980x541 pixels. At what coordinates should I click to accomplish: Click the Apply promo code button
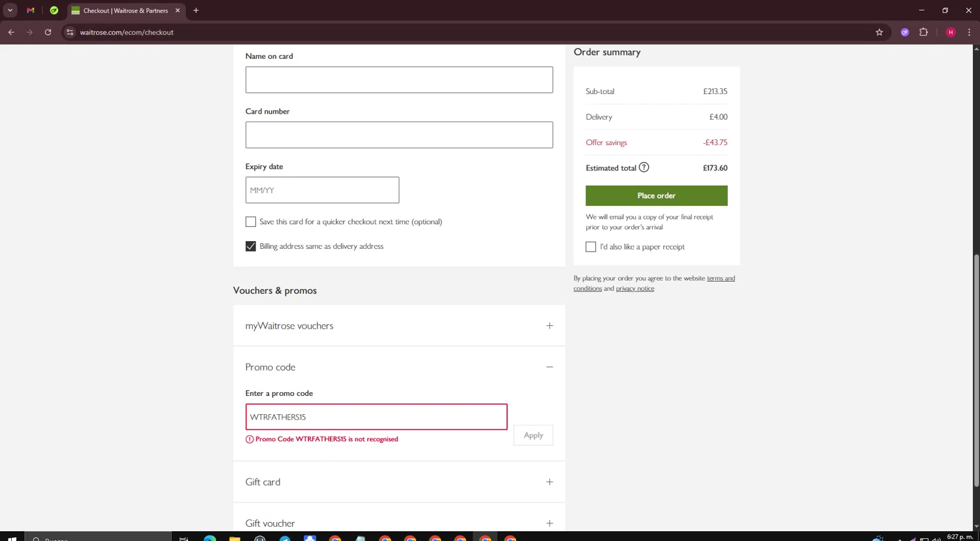533,435
